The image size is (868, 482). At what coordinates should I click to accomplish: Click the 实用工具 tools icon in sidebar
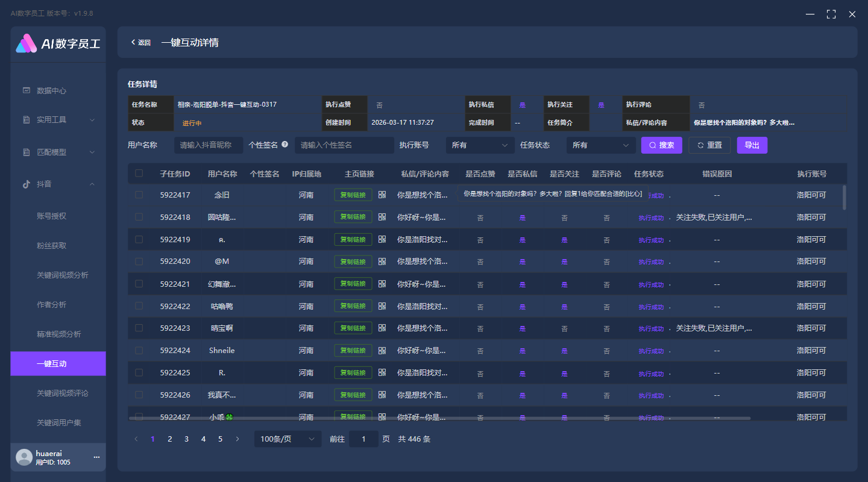(25, 119)
